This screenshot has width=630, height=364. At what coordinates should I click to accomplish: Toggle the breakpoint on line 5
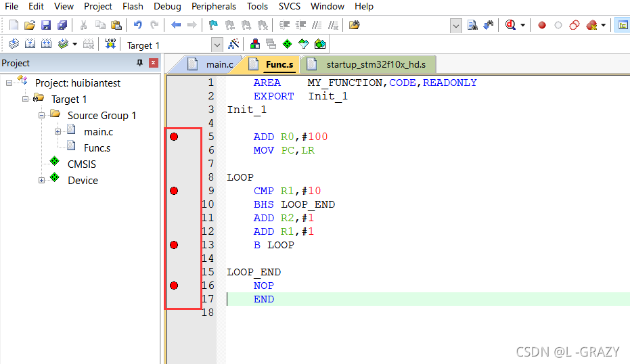click(174, 137)
